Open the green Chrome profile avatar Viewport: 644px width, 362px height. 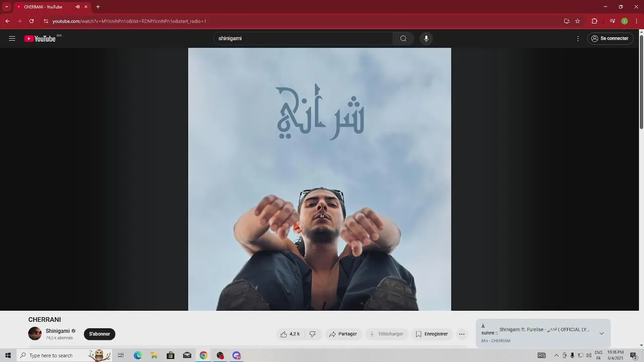(x=624, y=21)
